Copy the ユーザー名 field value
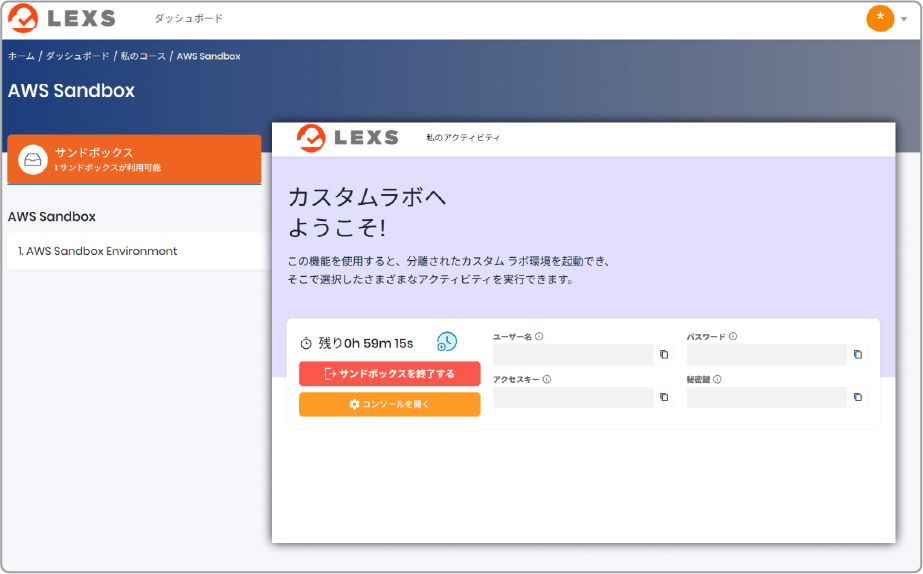 coord(664,354)
